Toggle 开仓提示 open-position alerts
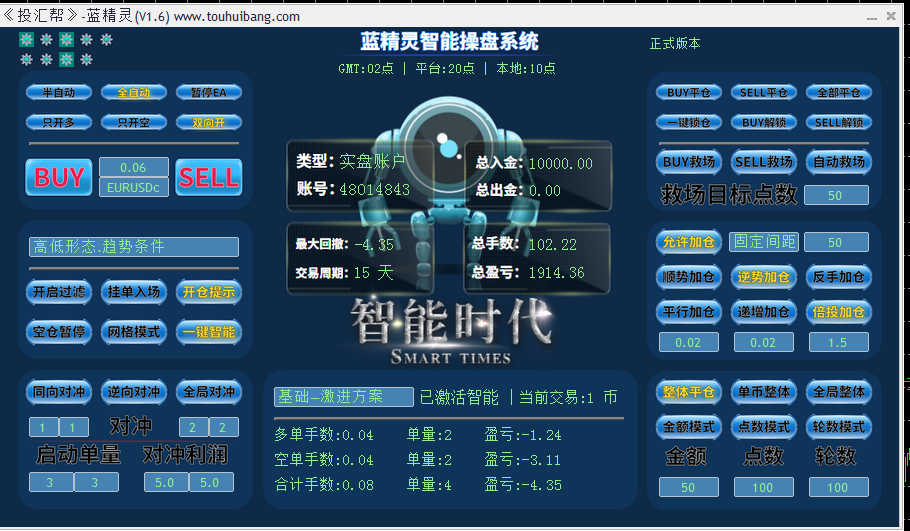Viewport: 910px width, 531px height. click(208, 291)
